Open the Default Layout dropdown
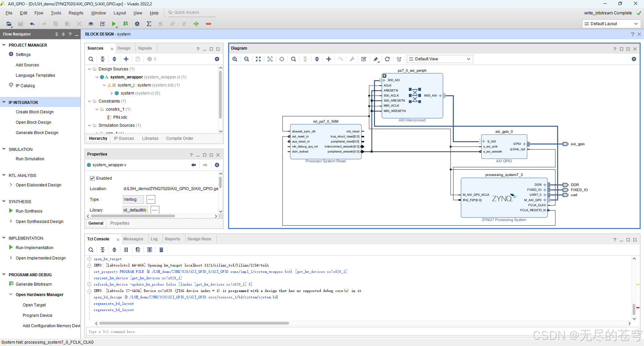This screenshot has height=346, width=644. coord(611,24)
